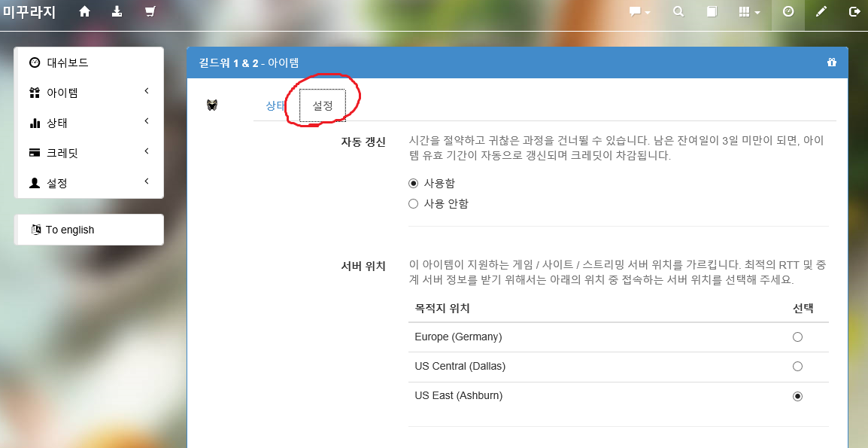Click the logout arrow icon

click(x=854, y=11)
